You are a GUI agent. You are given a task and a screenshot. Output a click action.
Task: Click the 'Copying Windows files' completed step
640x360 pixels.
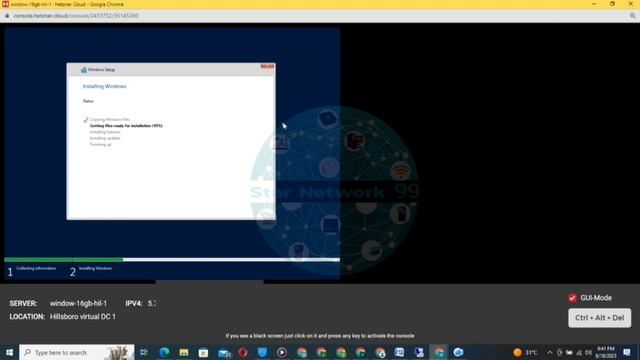point(110,120)
